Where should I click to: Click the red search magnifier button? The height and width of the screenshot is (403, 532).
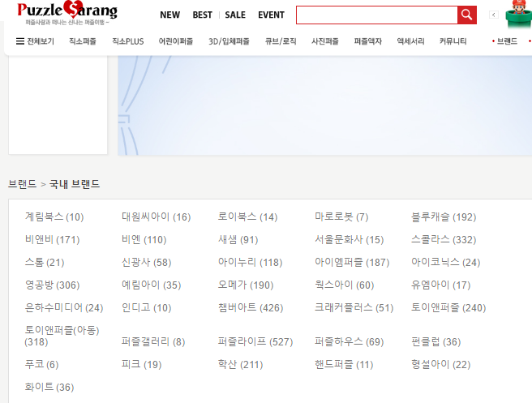(467, 15)
